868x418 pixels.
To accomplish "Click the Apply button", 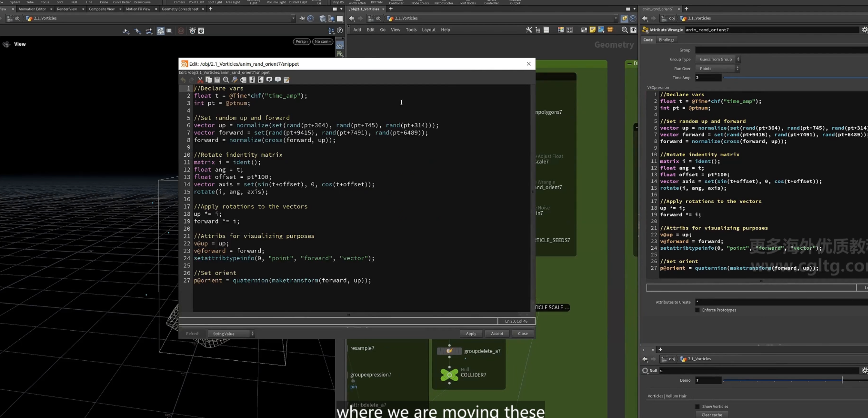I will tap(471, 333).
